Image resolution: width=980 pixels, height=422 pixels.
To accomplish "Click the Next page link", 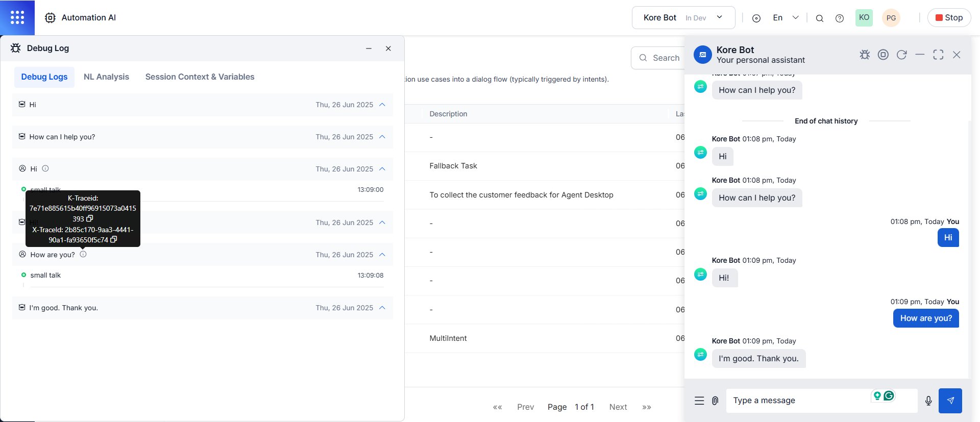I will click(x=618, y=407).
